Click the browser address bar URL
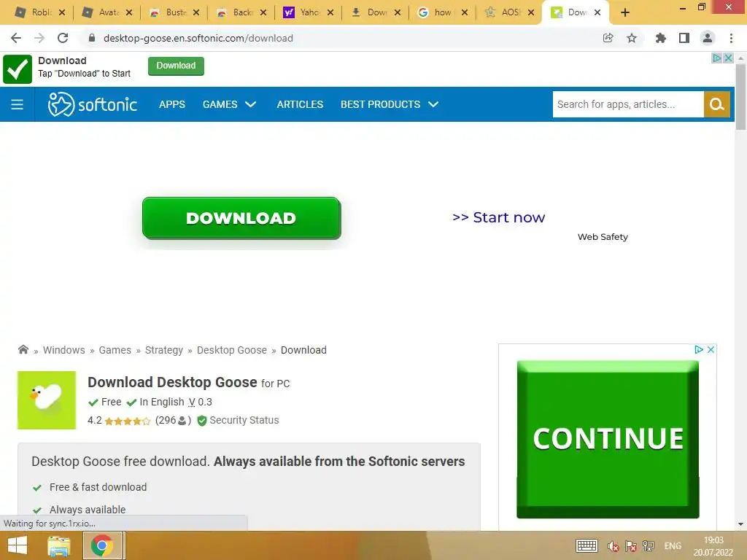 coord(198,38)
